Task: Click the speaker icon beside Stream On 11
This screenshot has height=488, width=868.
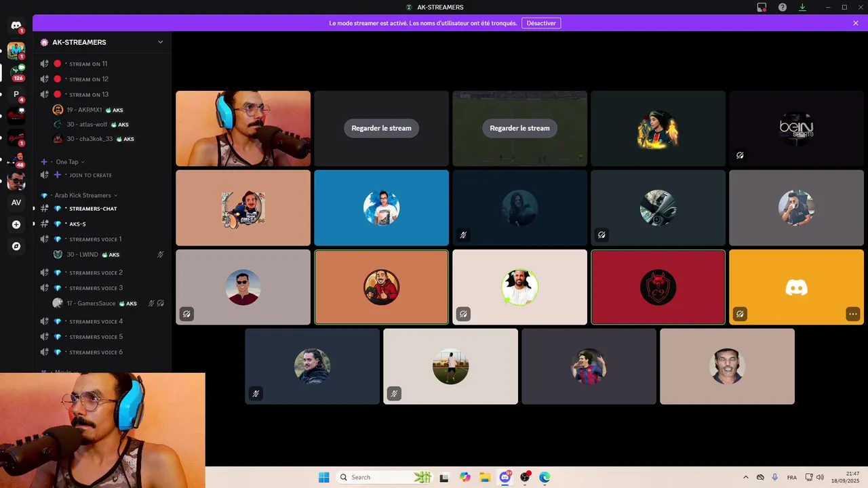Action: 45,64
